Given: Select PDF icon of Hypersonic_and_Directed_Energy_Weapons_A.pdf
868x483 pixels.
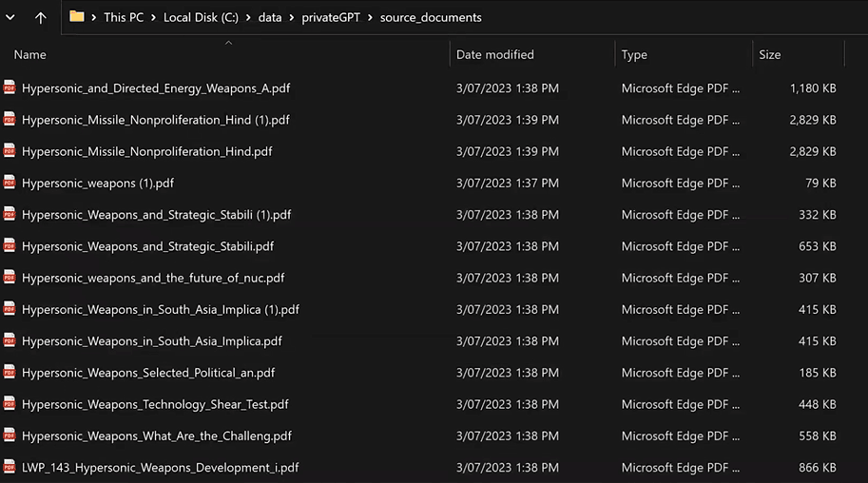Looking at the screenshot, I should pyautogui.click(x=10, y=87).
